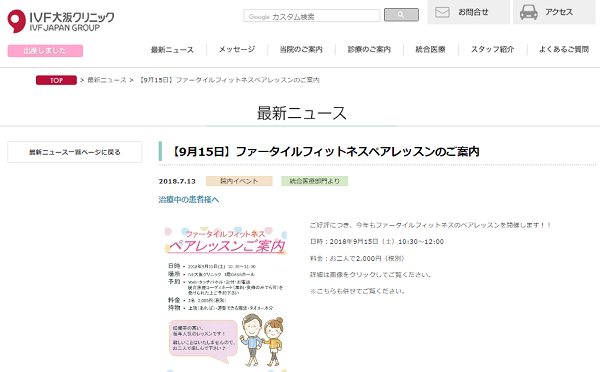This screenshot has height=372, width=600.
Task: Click the 日時：2018年9月15日 line
Action: pyautogui.click(x=377, y=242)
